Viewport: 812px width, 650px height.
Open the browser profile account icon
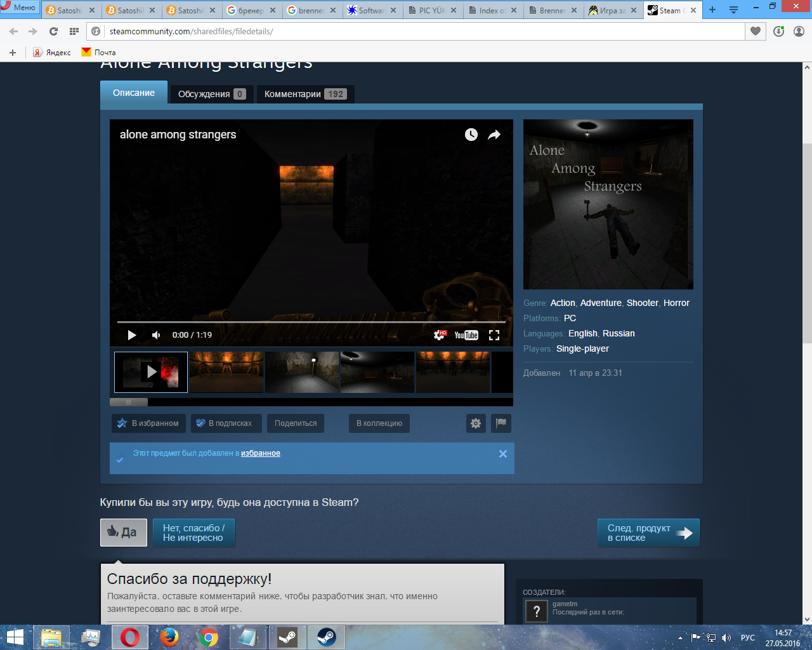pos(799,31)
